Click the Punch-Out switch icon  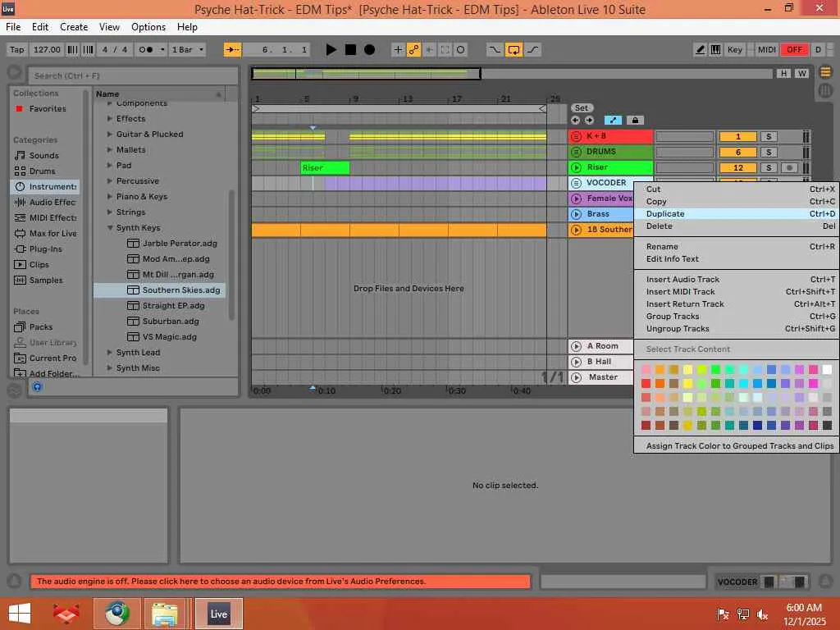pos(532,49)
